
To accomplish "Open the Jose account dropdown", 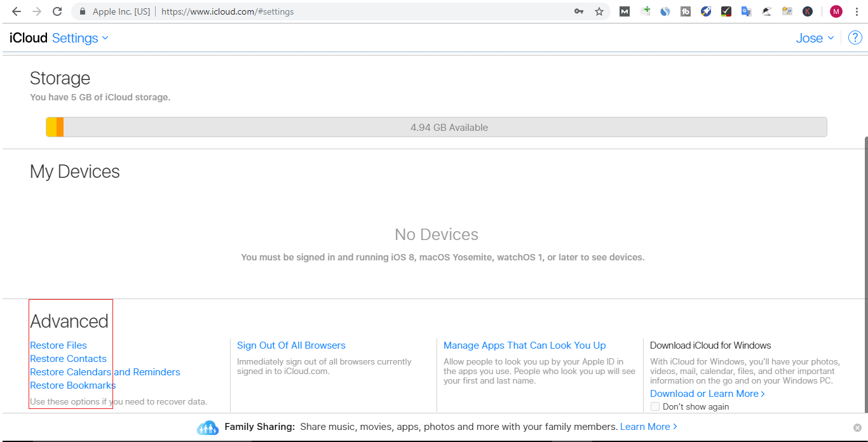I will point(815,38).
